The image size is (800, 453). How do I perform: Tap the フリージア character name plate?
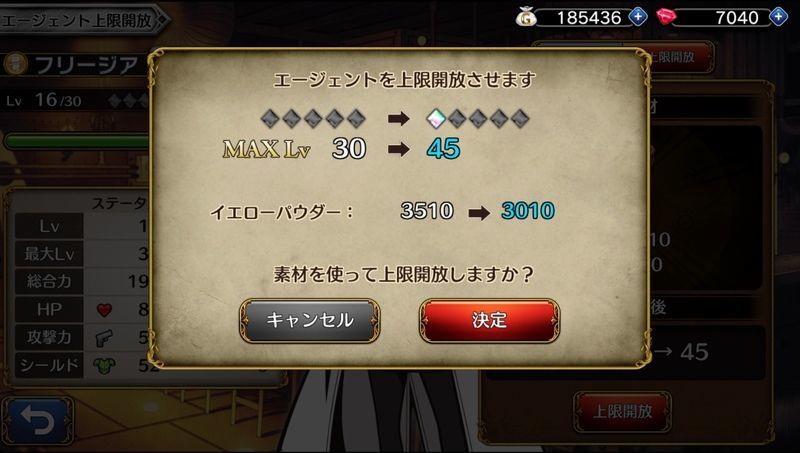tap(76, 64)
